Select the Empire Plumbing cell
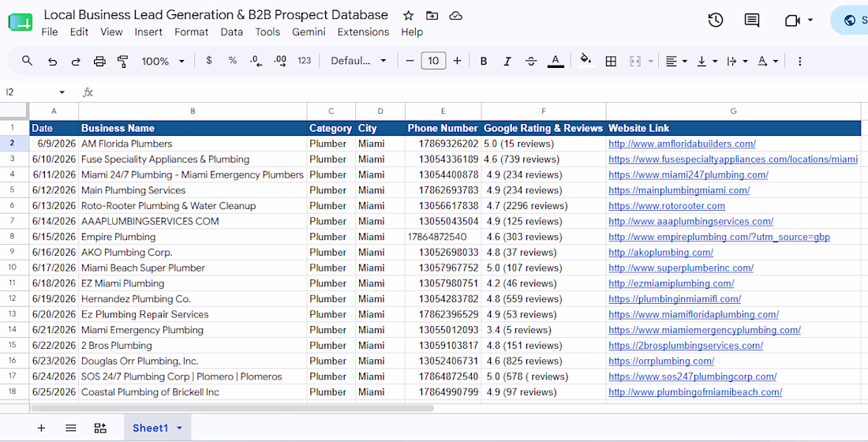Image resolution: width=868 pixels, height=442 pixels. [x=193, y=237]
